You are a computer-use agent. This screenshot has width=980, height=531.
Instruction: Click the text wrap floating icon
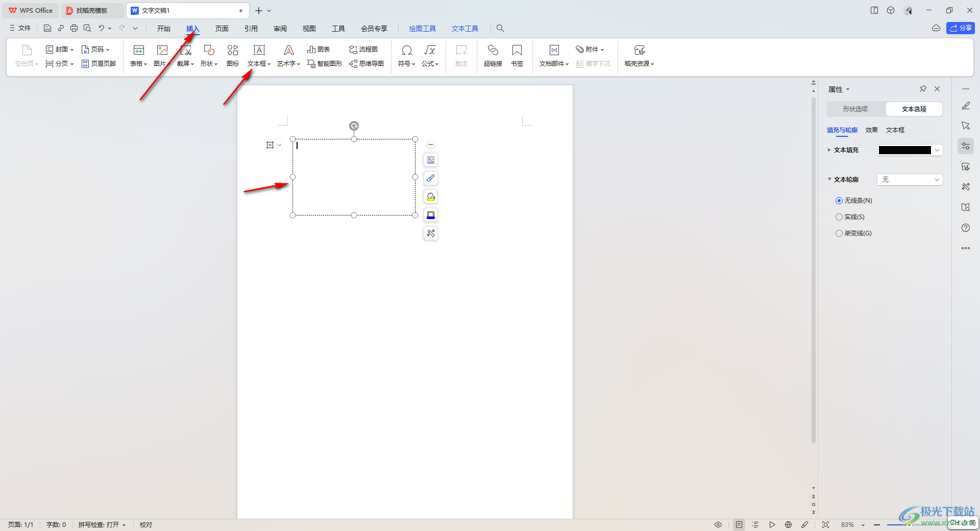coord(431,160)
